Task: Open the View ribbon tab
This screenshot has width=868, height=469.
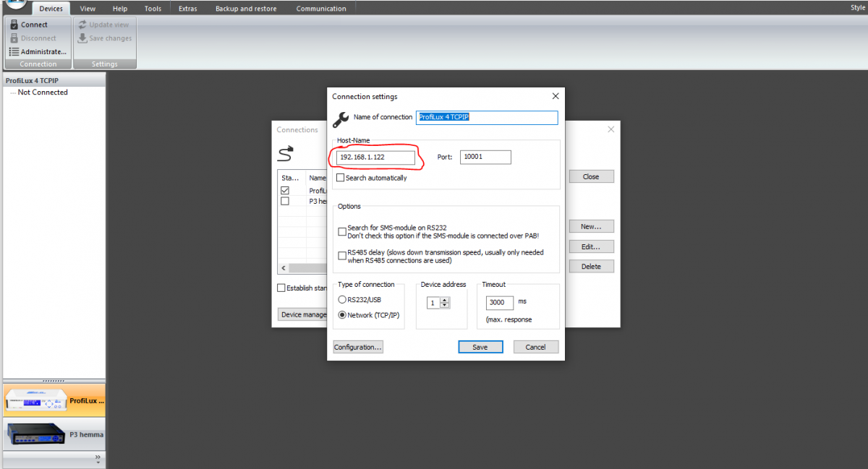Action: (88, 9)
